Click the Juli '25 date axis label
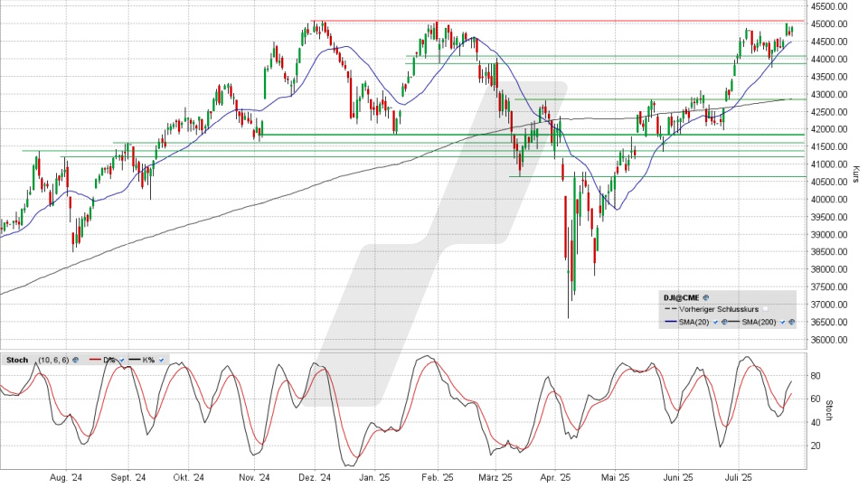868x488 pixels. pos(738,477)
